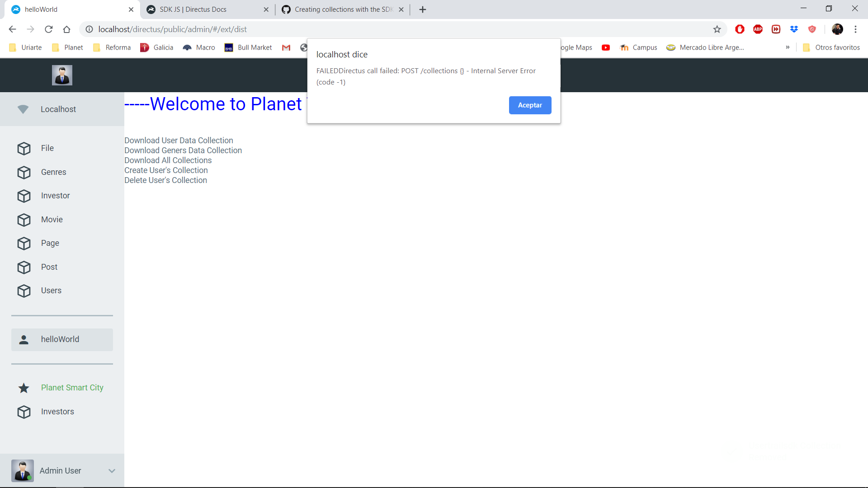Click the star icon beside Planet Smart City
This screenshot has width=868, height=488.
click(24, 388)
